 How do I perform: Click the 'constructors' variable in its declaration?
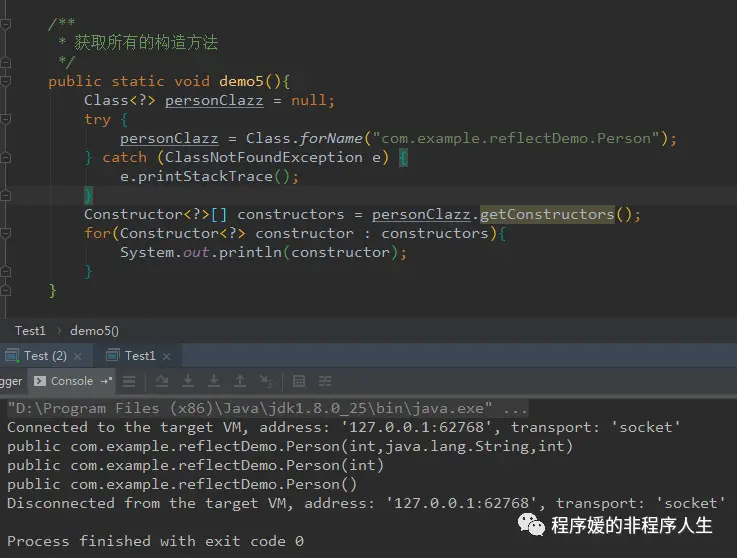[291, 214]
